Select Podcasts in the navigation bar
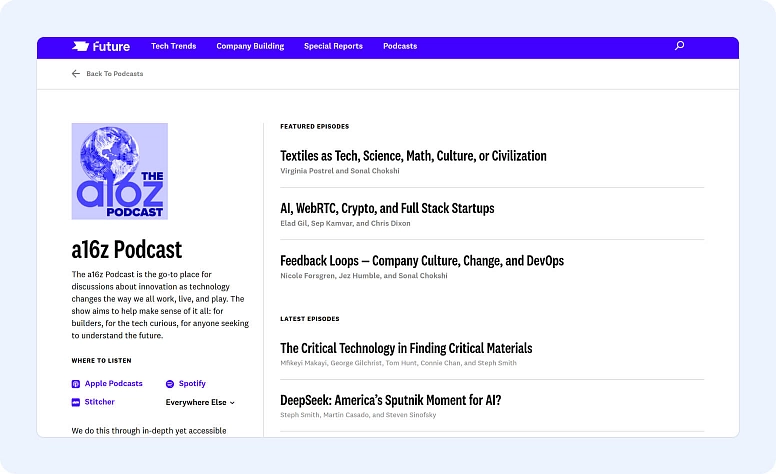776x474 pixels. point(400,46)
